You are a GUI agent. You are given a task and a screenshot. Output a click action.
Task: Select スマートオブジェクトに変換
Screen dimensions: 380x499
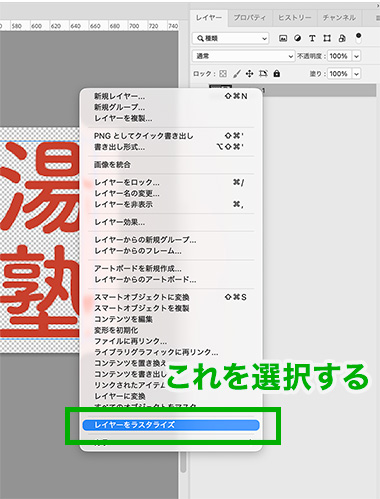(x=170, y=297)
